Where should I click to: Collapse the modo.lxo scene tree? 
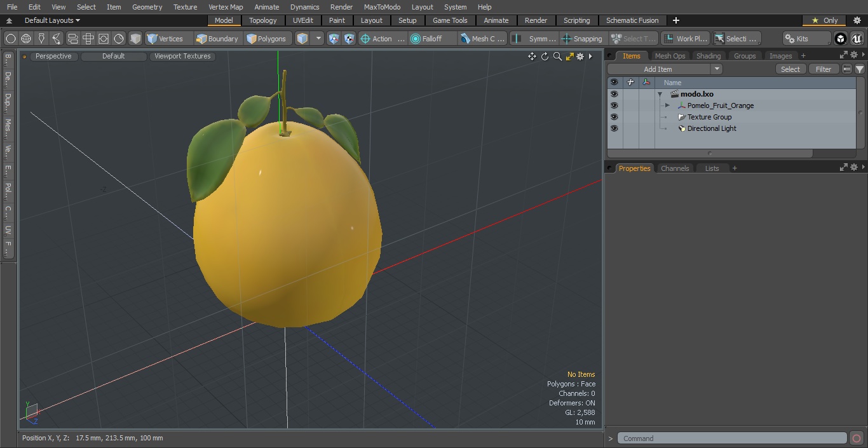tap(660, 94)
